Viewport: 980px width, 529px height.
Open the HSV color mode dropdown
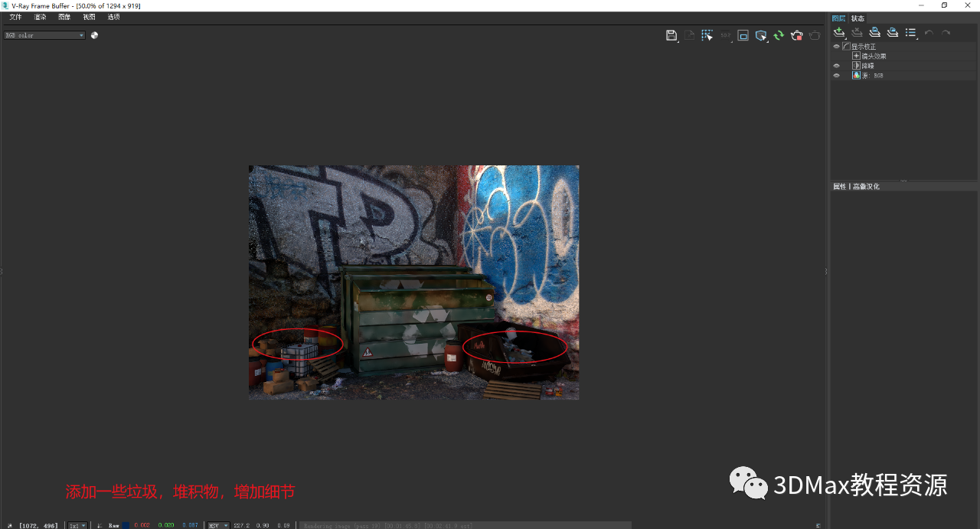[218, 525]
